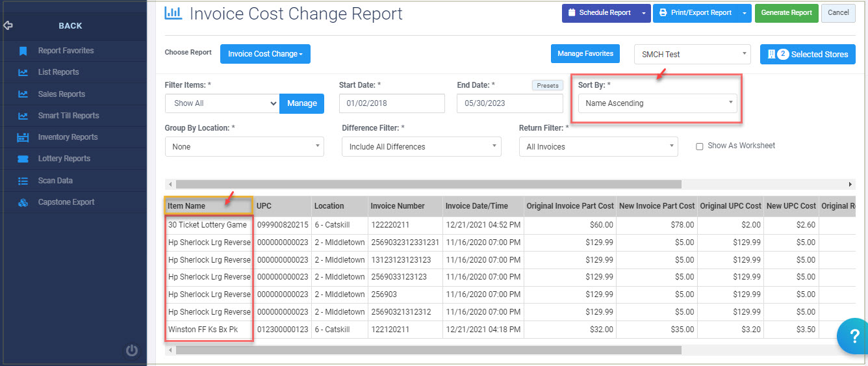Click the power icon in sidebar
Viewport: 868px width, 366px height.
(x=132, y=350)
